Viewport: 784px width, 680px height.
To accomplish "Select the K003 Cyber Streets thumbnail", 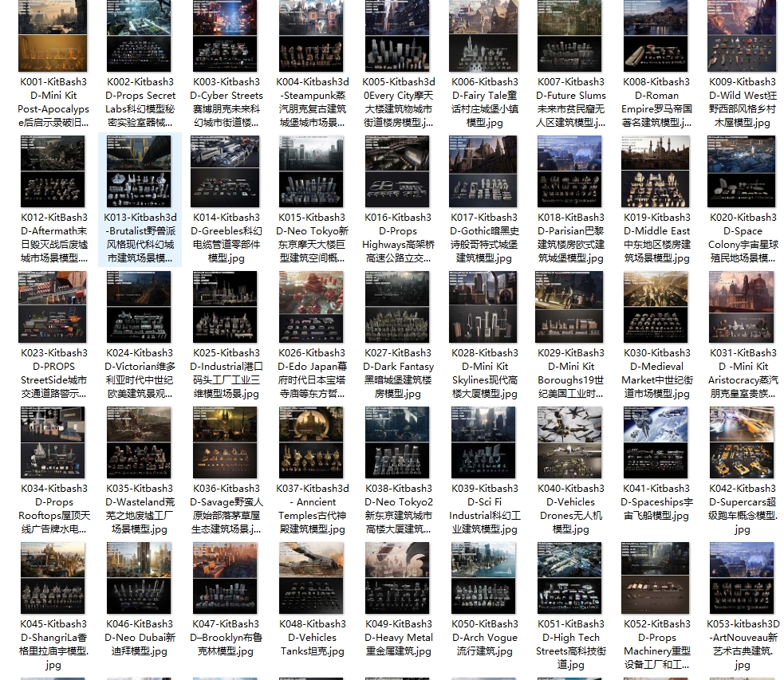I will coord(225,36).
